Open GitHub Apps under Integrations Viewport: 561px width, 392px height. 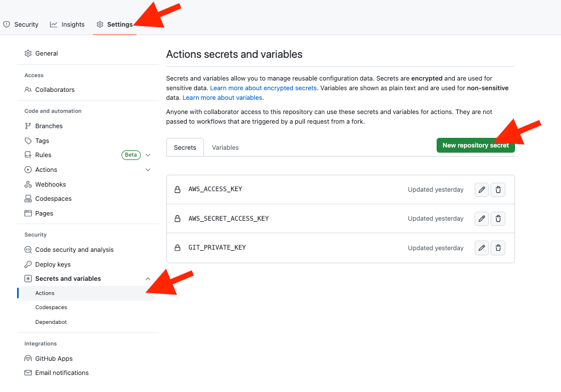[x=55, y=358]
